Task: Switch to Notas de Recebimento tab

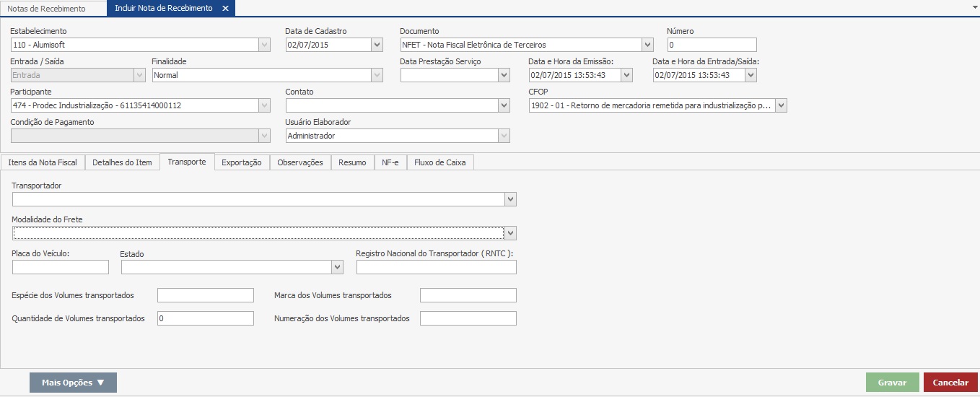Action: tap(46, 9)
